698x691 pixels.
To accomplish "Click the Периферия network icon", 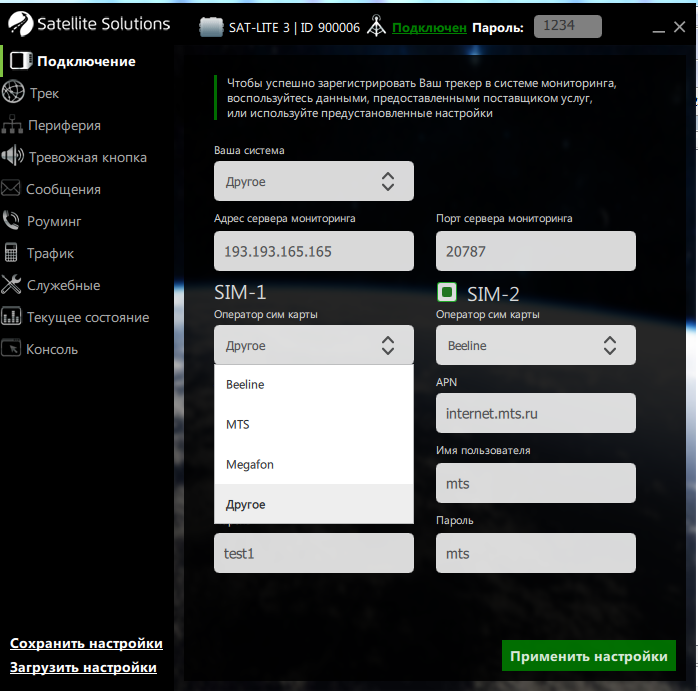I will (12, 125).
